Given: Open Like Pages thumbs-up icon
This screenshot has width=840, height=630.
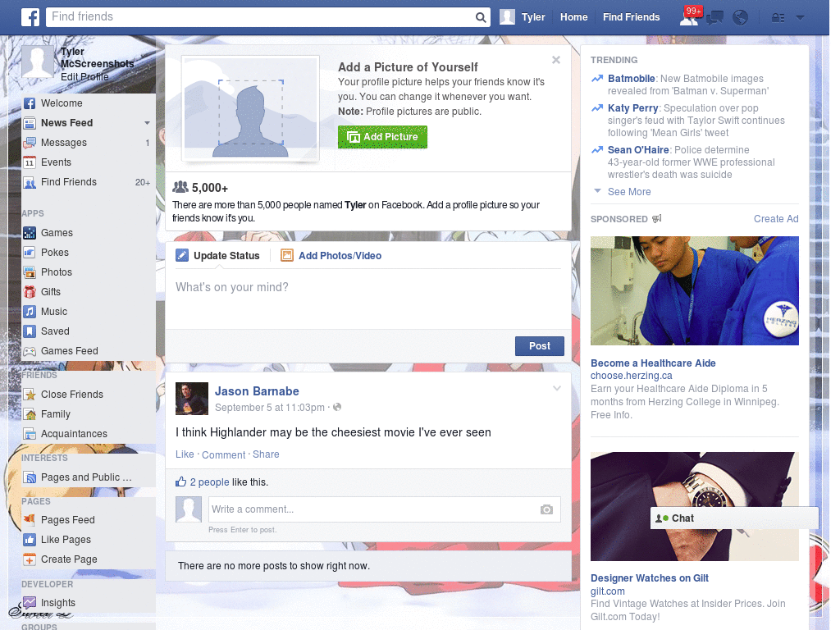Looking at the screenshot, I should [x=30, y=540].
